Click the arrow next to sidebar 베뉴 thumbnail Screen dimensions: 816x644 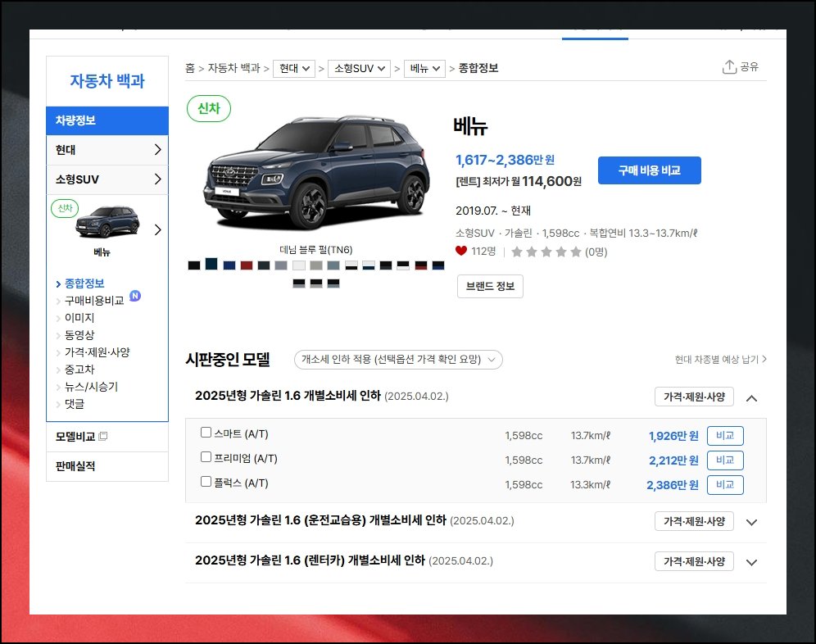pos(157,229)
